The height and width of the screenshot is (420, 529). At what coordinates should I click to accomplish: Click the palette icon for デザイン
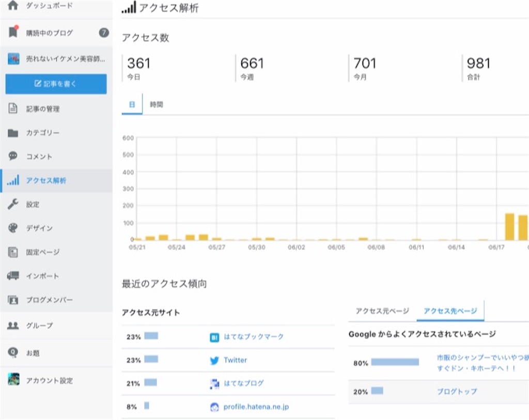pyautogui.click(x=13, y=228)
